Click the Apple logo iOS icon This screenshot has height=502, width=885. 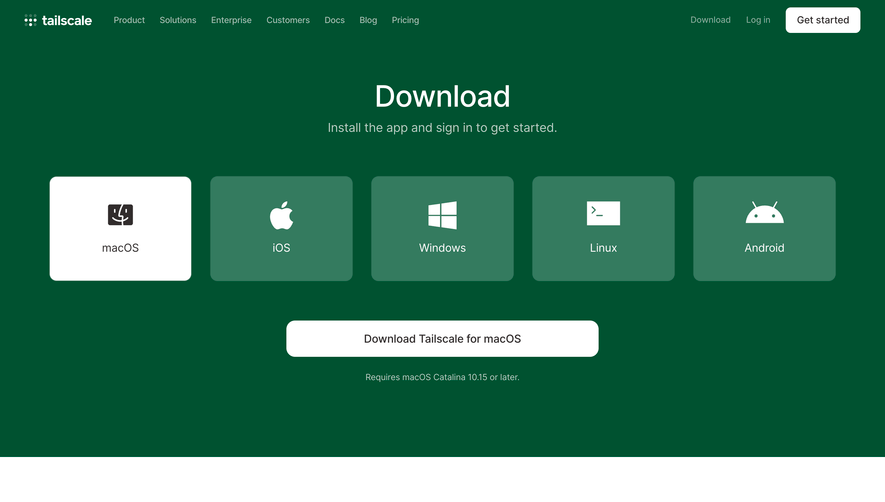point(281,215)
